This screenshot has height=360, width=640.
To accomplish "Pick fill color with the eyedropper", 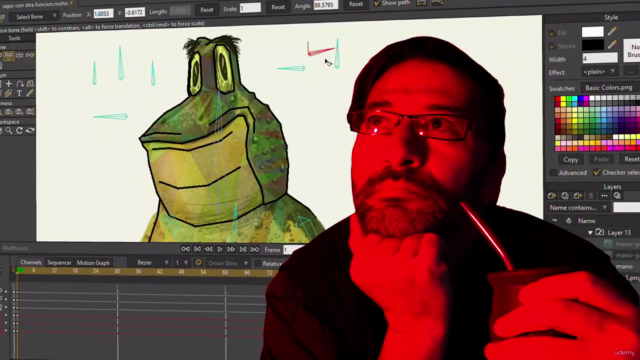I will tap(612, 31).
